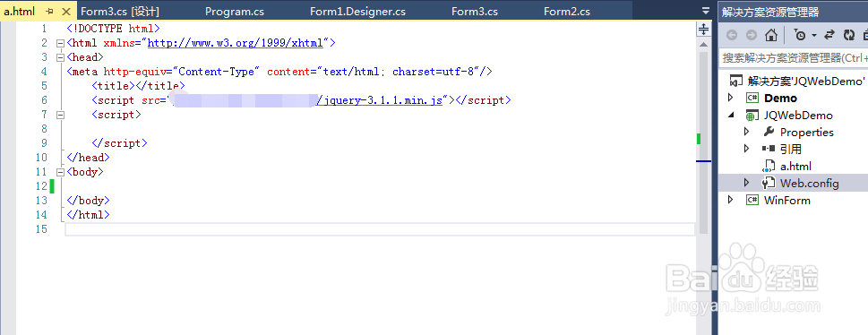The width and height of the screenshot is (868, 335).
Task: Click line number 8 in the gutter
Action: (x=44, y=129)
